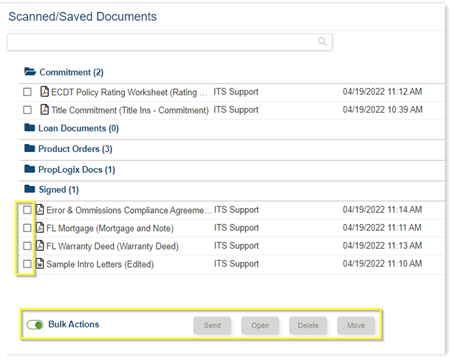Click the open Commitment folder icon
The image size is (453, 360).
(30, 72)
